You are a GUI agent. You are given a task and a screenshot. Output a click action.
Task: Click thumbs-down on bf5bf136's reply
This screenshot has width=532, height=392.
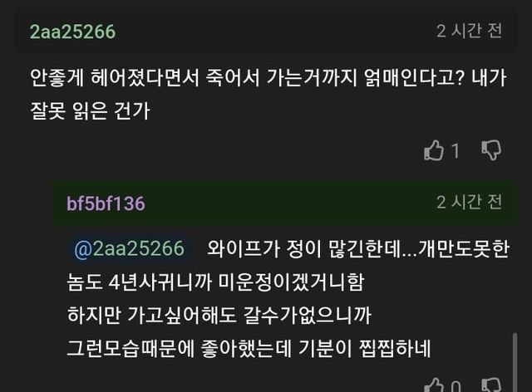coord(492,385)
